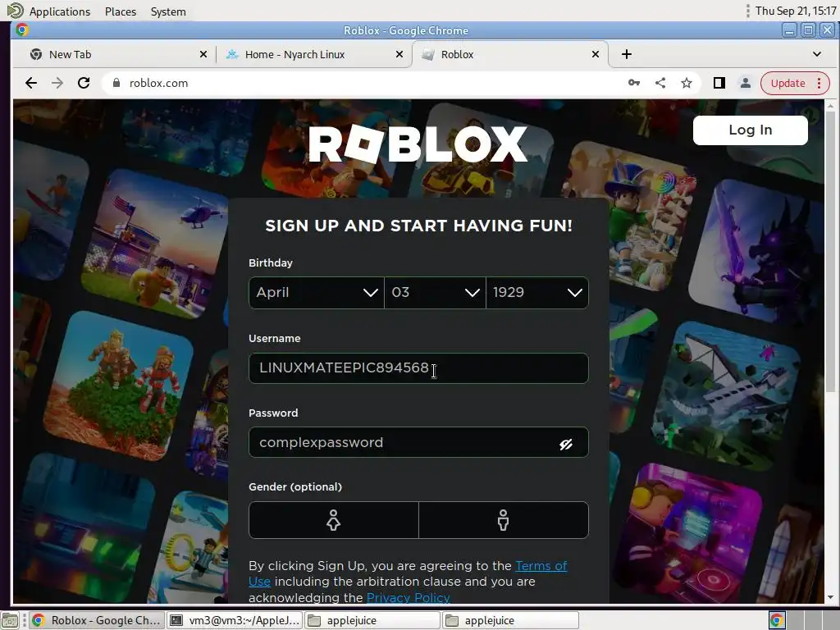Switch to the New Tab tab

pyautogui.click(x=118, y=54)
